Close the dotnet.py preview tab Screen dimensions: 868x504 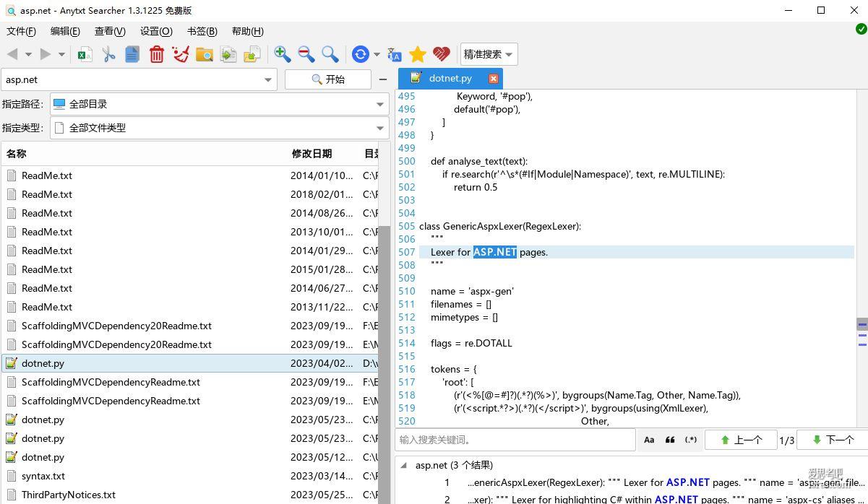(x=494, y=78)
